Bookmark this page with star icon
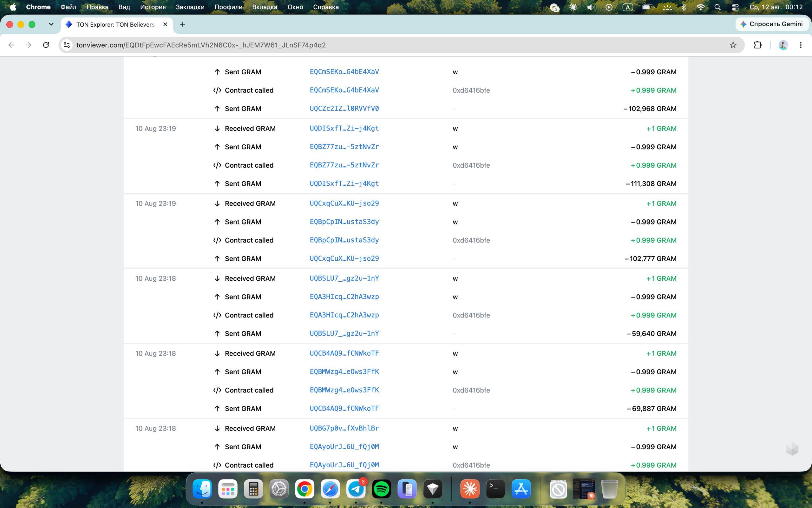812x508 pixels. [733, 45]
